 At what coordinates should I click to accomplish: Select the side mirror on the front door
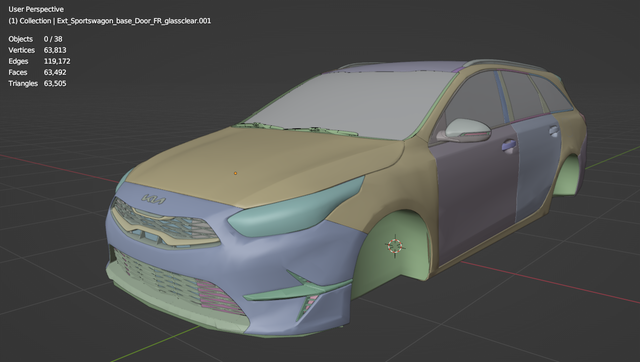pyautogui.click(x=464, y=131)
